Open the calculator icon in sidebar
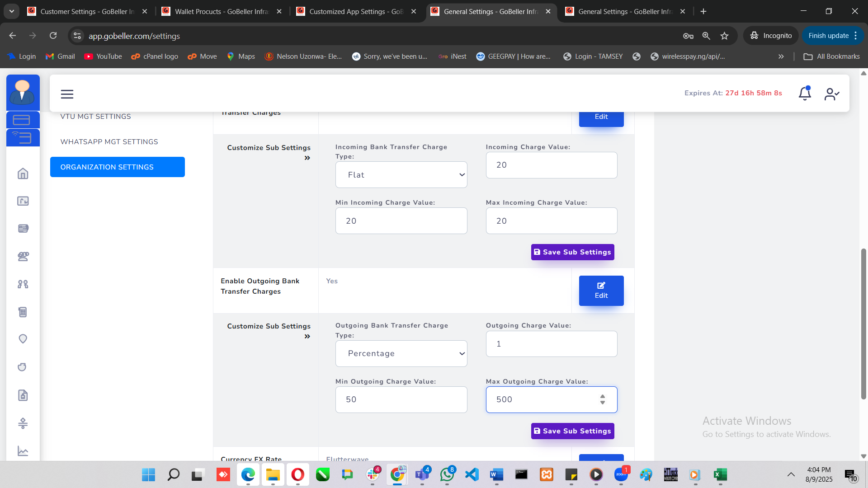This screenshot has width=868, height=488. pos(23,312)
